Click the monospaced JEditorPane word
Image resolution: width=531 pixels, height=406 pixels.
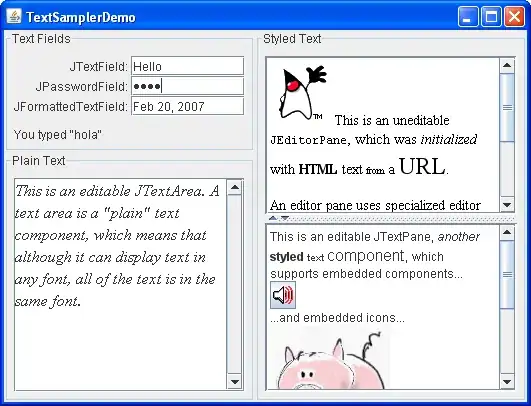(x=308, y=140)
